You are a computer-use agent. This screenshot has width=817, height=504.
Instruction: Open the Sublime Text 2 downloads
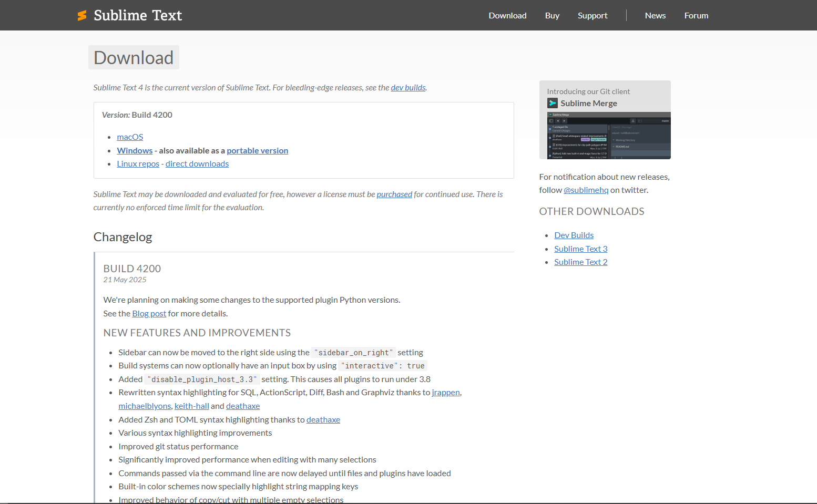tap(580, 262)
